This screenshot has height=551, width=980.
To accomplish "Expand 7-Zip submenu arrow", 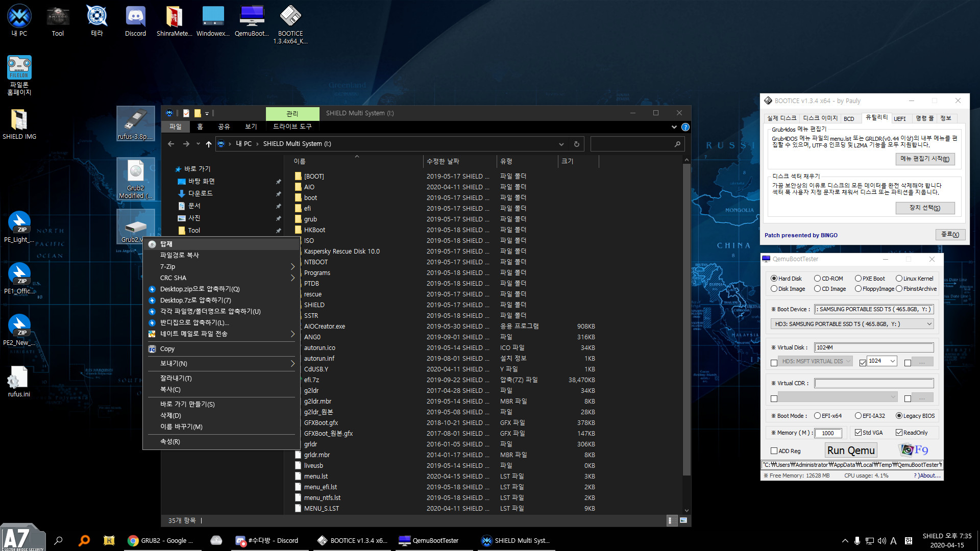I will [x=292, y=267].
